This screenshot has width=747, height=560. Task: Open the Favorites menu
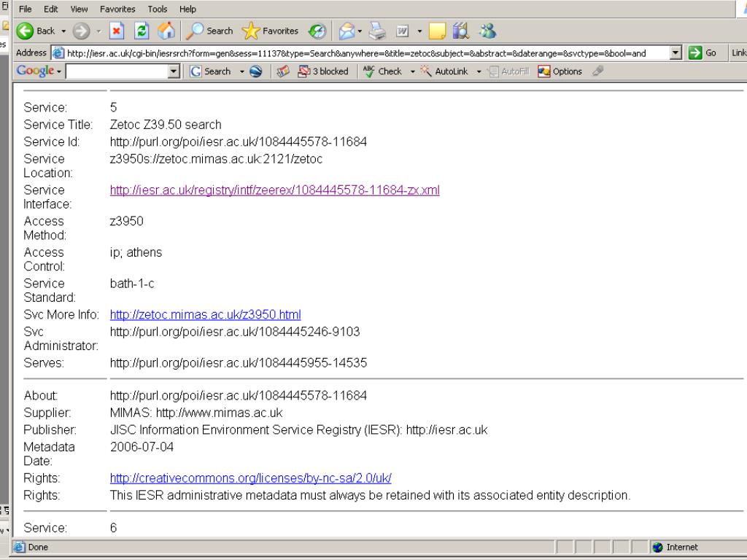coord(117,9)
